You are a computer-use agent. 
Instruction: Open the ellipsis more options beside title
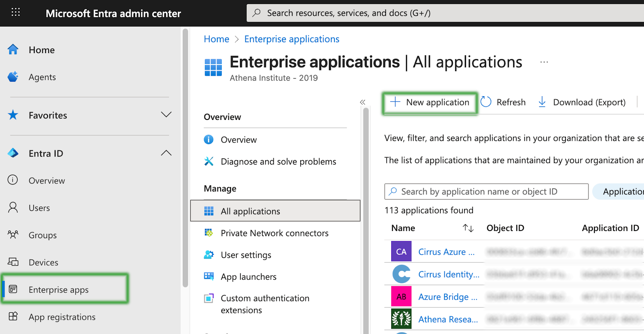(x=544, y=62)
